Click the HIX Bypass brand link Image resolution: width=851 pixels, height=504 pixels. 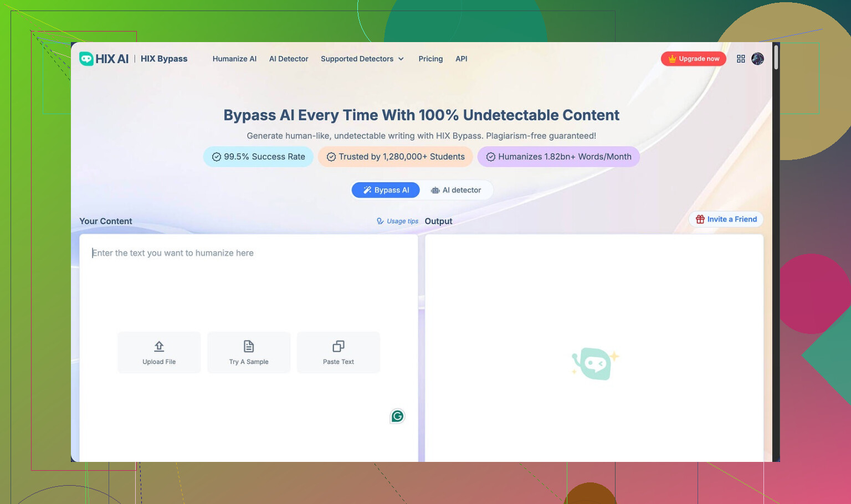(x=164, y=59)
